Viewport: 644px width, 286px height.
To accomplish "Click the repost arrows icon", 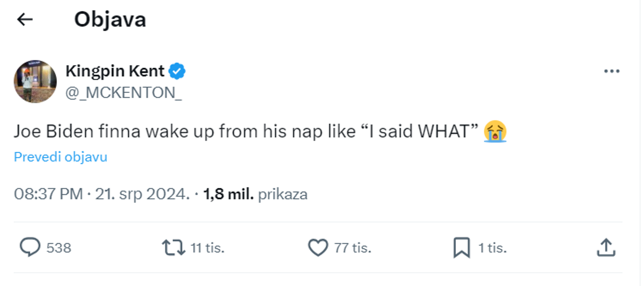I will (174, 248).
